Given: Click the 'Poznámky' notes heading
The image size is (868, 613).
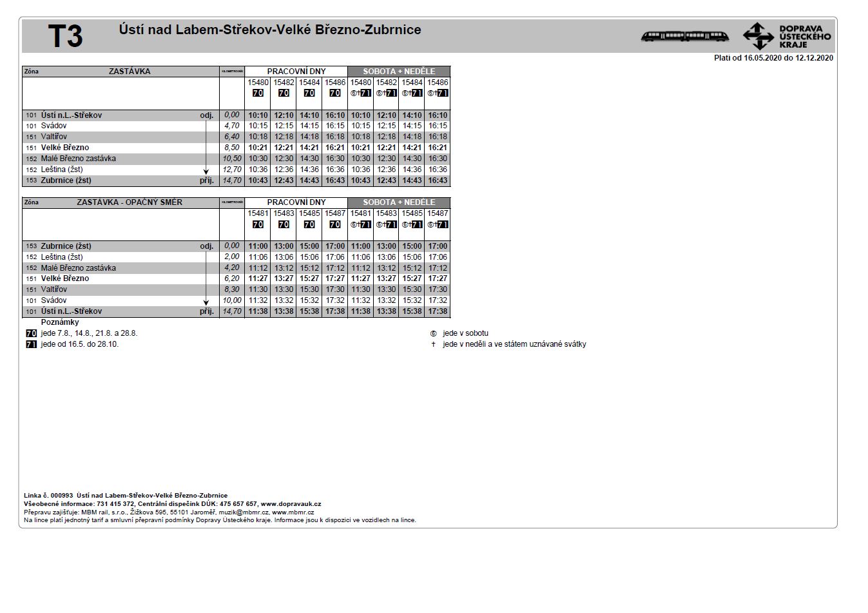Looking at the screenshot, I should click(60, 322).
